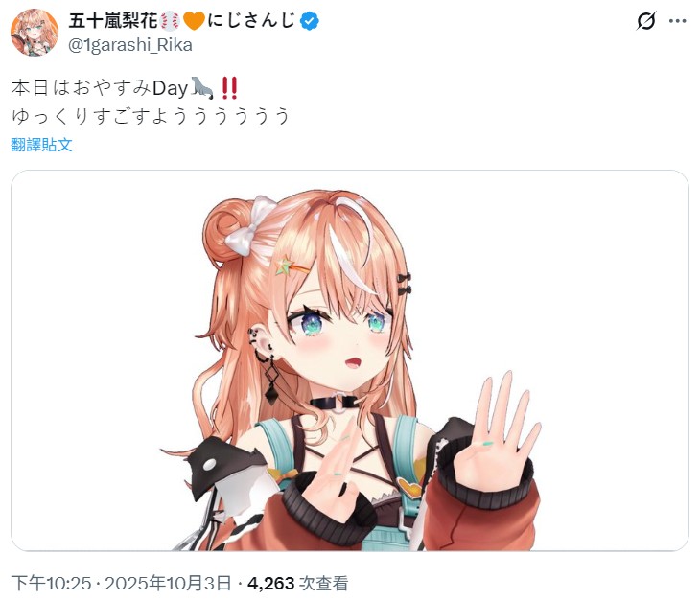Viewport: 700px width, 601px height.
Task: Open the 下午10:25 timestamp link
Action: click(52, 583)
